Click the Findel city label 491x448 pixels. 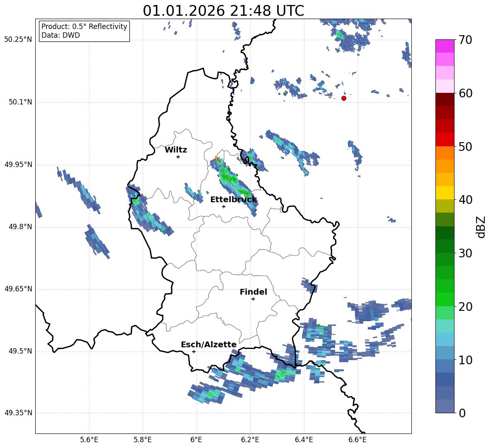click(x=253, y=292)
